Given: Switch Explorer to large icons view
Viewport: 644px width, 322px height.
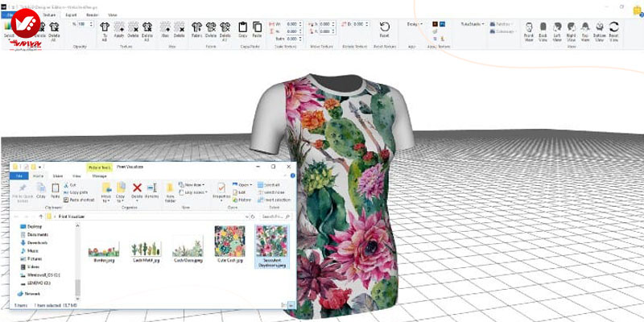Looking at the screenshot, I should click(x=291, y=305).
